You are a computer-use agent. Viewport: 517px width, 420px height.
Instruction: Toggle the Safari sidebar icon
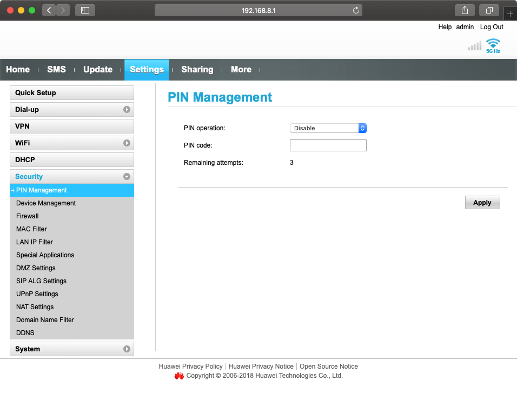(x=85, y=10)
